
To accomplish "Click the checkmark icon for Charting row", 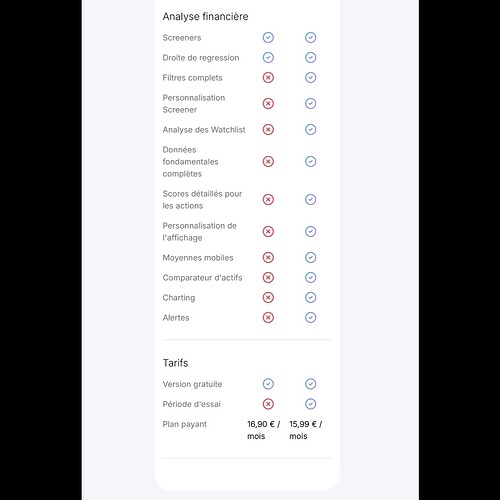I will tap(310, 297).
